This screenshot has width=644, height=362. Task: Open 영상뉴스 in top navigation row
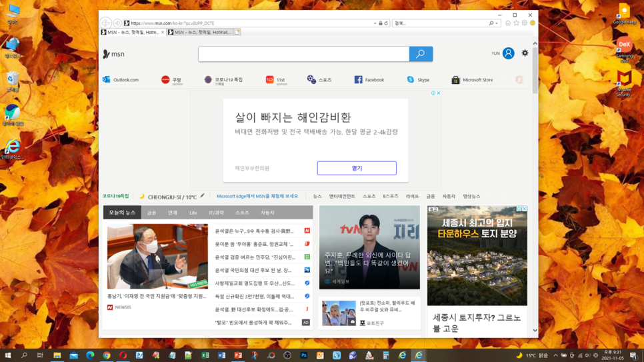[x=471, y=197]
